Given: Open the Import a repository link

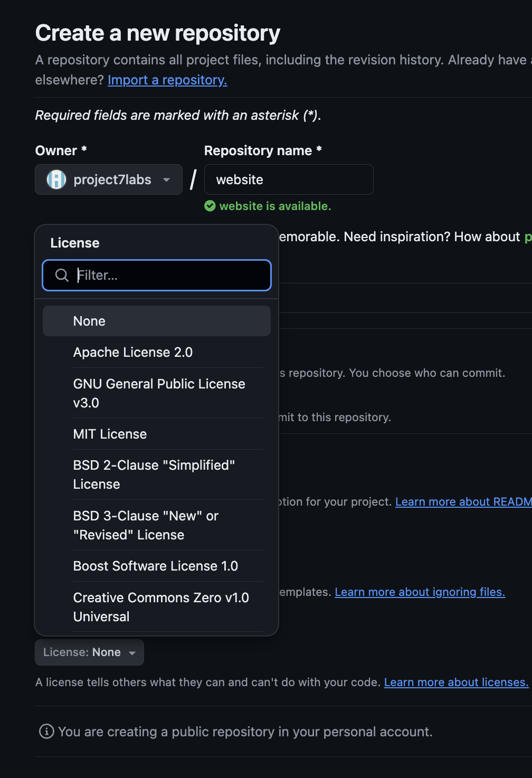Looking at the screenshot, I should click(x=167, y=80).
